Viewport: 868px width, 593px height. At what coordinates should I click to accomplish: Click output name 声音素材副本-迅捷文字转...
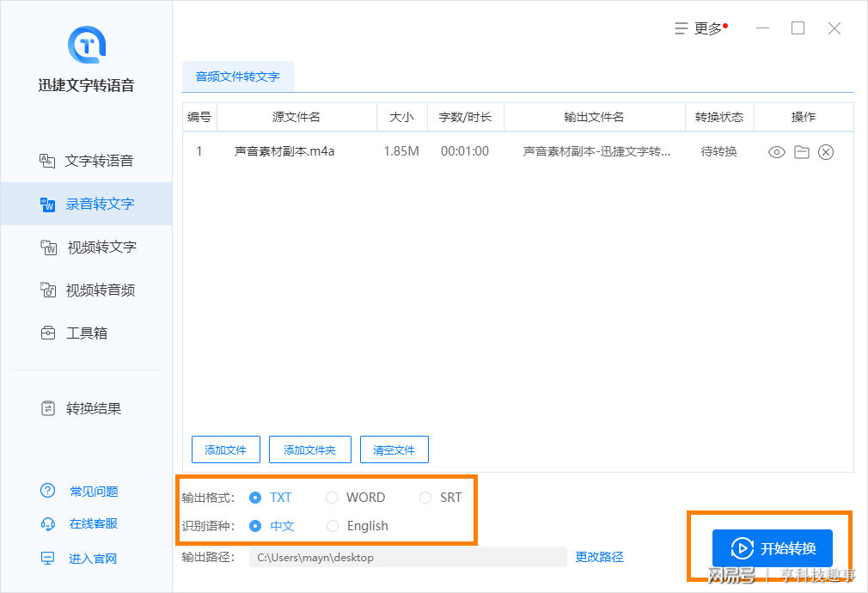(x=596, y=151)
